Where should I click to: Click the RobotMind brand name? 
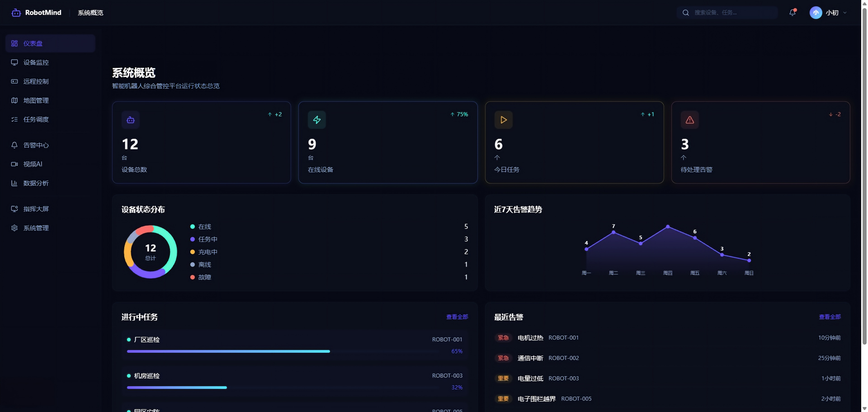(43, 13)
